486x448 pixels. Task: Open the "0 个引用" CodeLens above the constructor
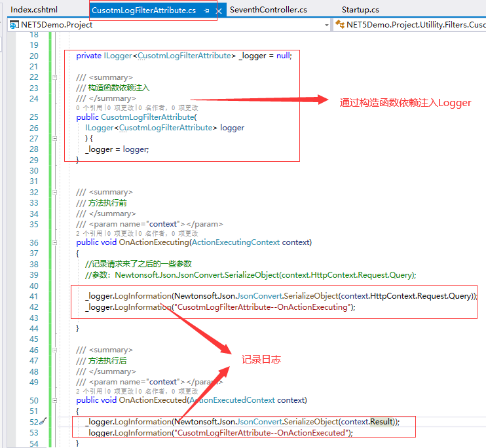click(x=89, y=107)
